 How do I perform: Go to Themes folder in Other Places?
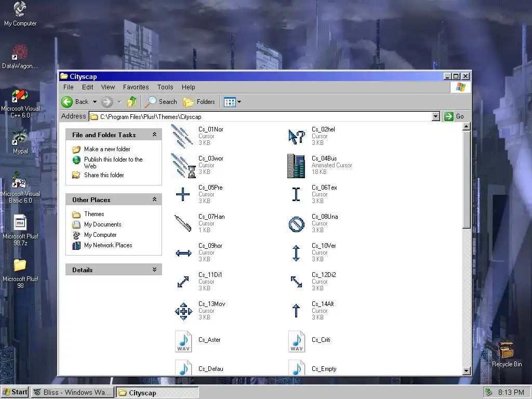[94, 214]
